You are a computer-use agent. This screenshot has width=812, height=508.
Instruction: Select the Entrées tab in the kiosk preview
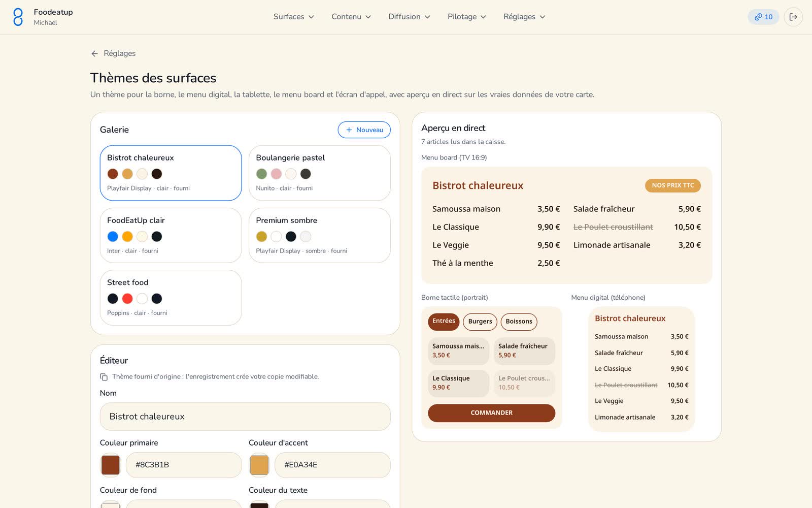[444, 322]
